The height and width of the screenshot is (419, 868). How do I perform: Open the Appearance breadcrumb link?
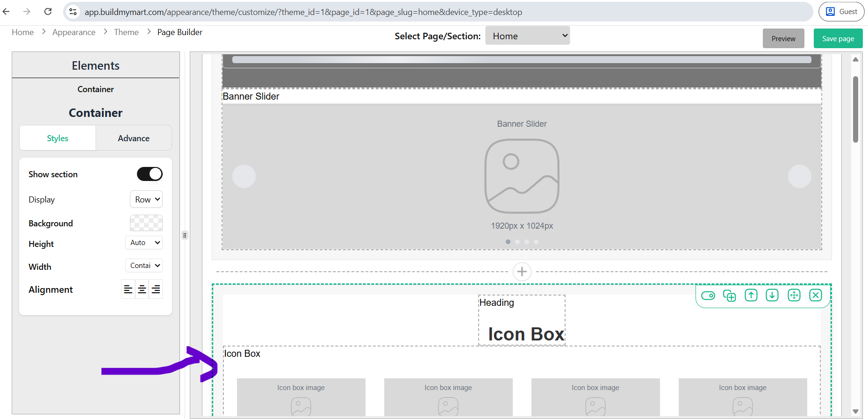pyautogui.click(x=74, y=32)
